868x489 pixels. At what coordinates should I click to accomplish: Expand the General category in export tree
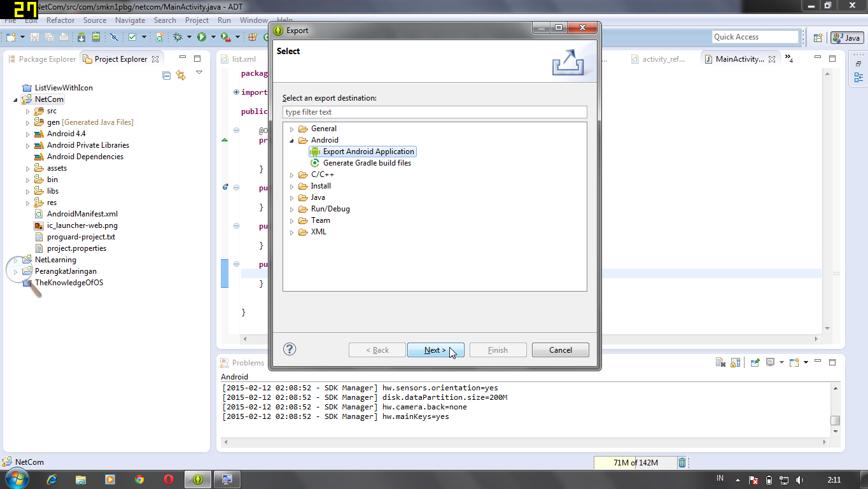pos(292,129)
